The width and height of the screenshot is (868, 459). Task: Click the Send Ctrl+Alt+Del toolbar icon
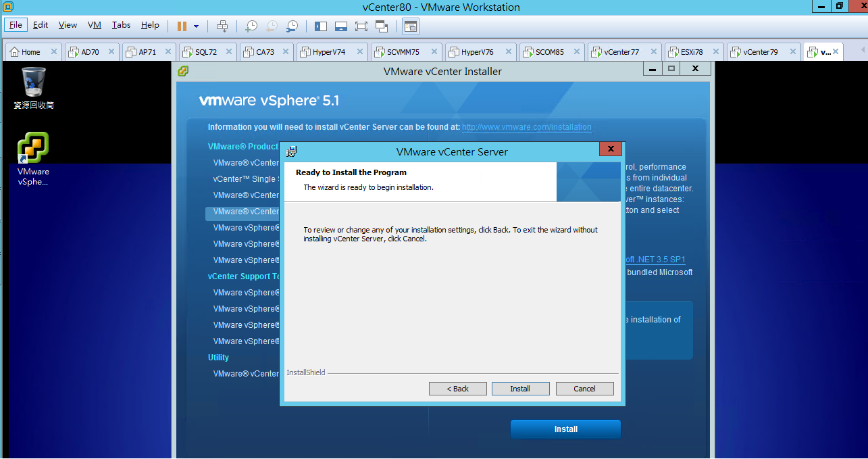point(222,26)
